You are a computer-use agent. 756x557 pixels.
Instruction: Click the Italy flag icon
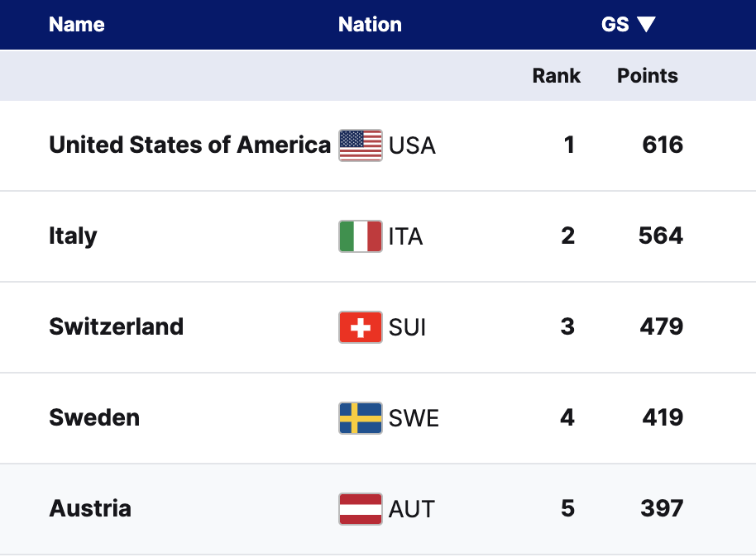click(x=361, y=236)
